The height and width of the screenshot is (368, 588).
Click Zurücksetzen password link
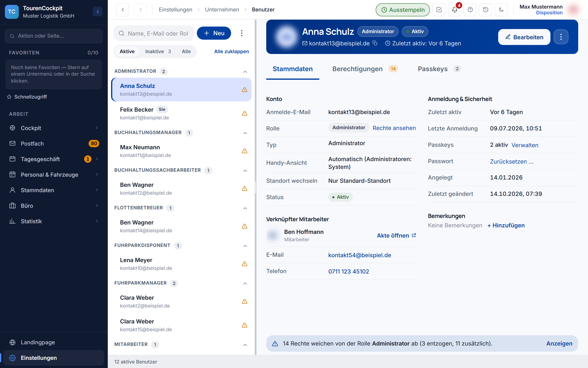(x=511, y=161)
